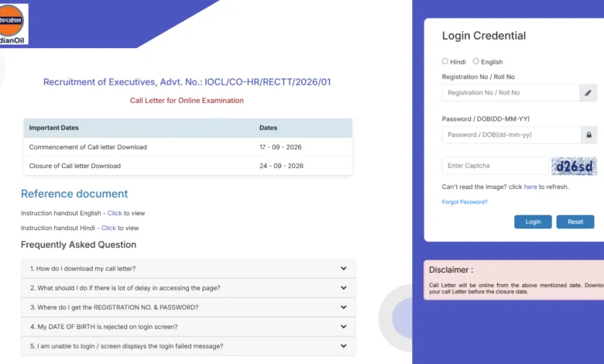Click the pencil icon beside Registration No field
Screen dimensions: 604x364
[588, 93]
